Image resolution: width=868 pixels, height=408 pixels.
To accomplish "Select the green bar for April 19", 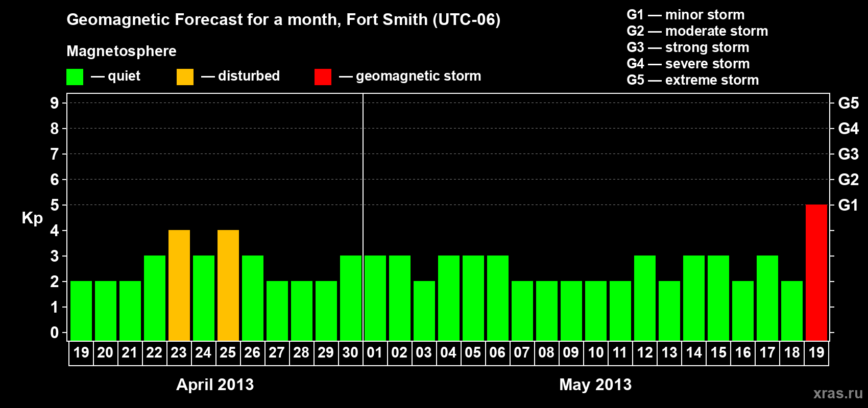I will point(81,311).
